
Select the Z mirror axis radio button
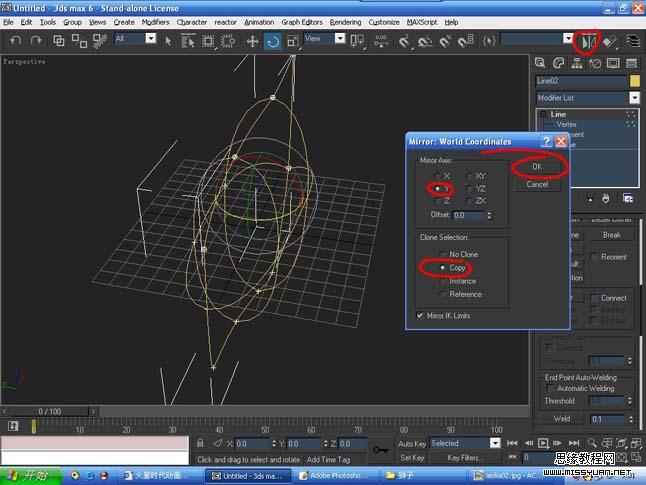[438, 200]
